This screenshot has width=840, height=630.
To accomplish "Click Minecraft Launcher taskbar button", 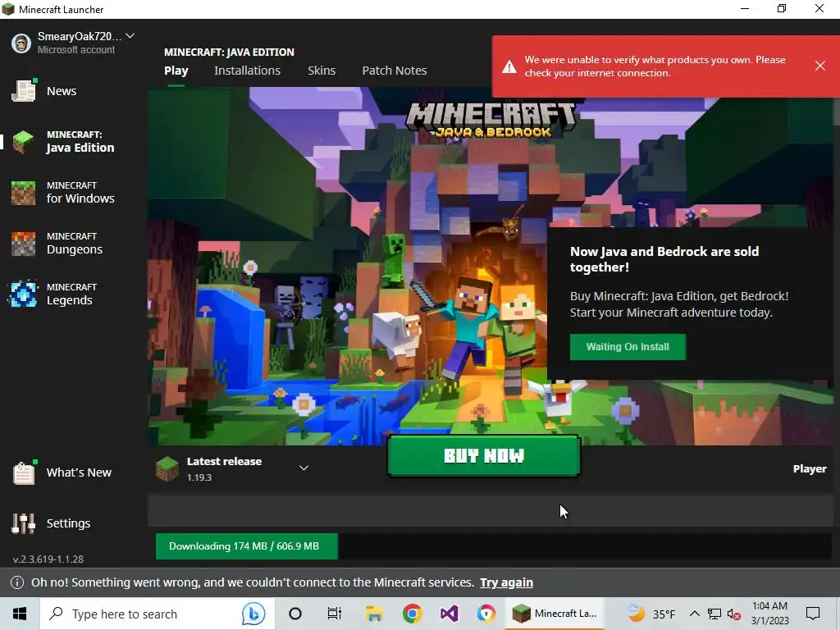I will click(555, 614).
